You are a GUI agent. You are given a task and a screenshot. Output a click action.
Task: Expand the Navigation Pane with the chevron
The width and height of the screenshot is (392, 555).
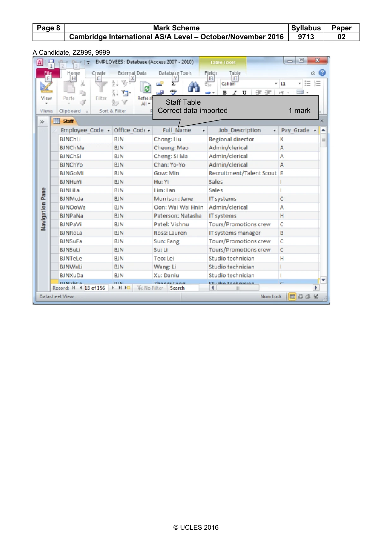click(x=42, y=121)
